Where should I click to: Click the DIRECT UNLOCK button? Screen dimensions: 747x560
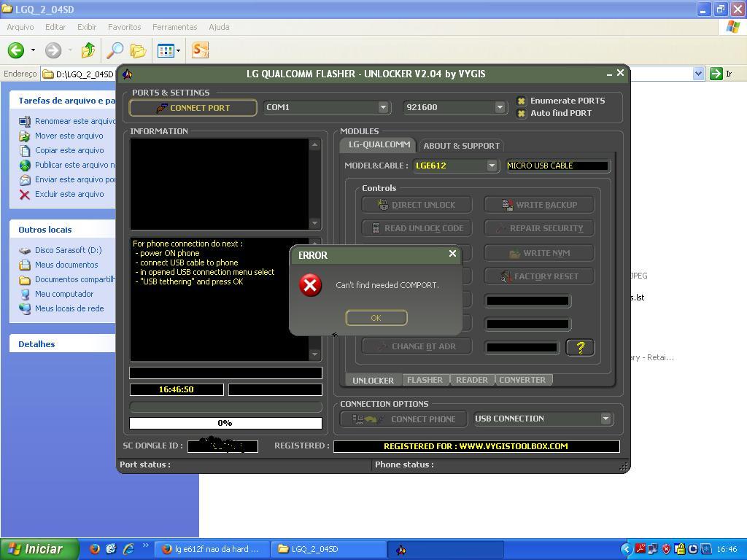click(417, 205)
